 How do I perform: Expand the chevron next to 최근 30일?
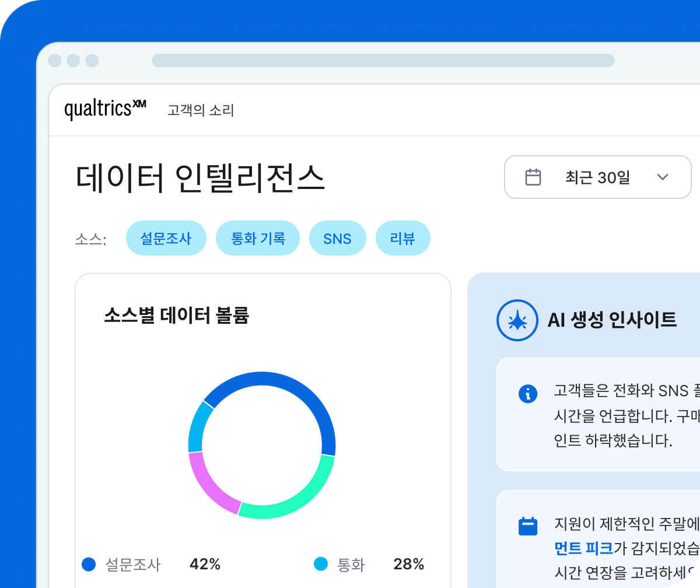pyautogui.click(x=663, y=177)
